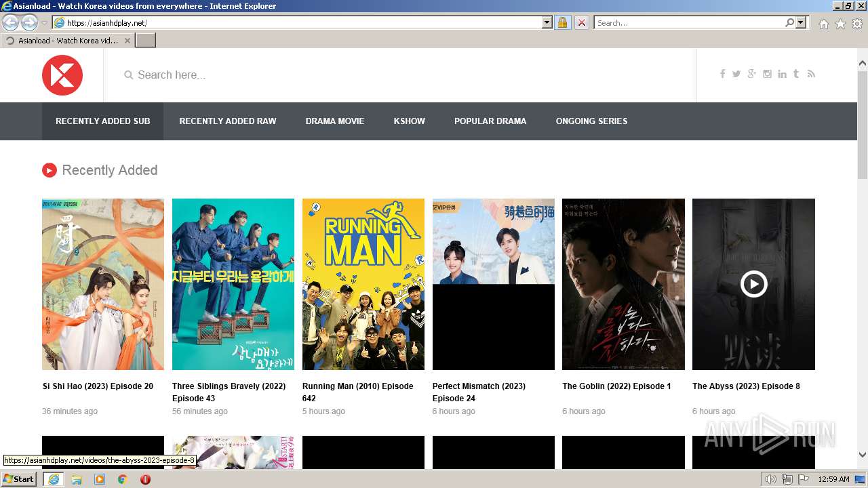Click the browser Back arrow button
This screenshot has height=488, width=868.
10,23
